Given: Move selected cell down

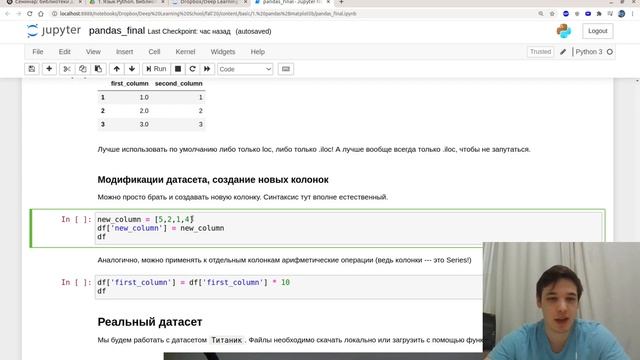Looking at the screenshot, I should [x=132, y=69].
